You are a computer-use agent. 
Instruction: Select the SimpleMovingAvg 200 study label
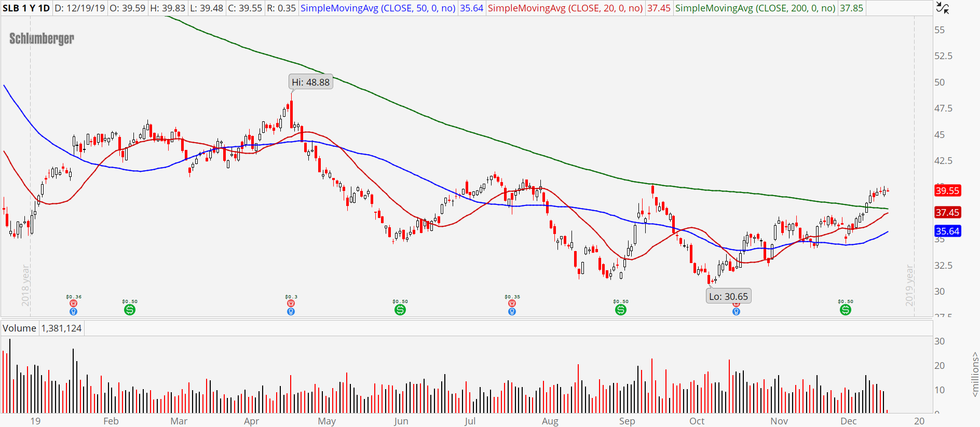point(755,8)
